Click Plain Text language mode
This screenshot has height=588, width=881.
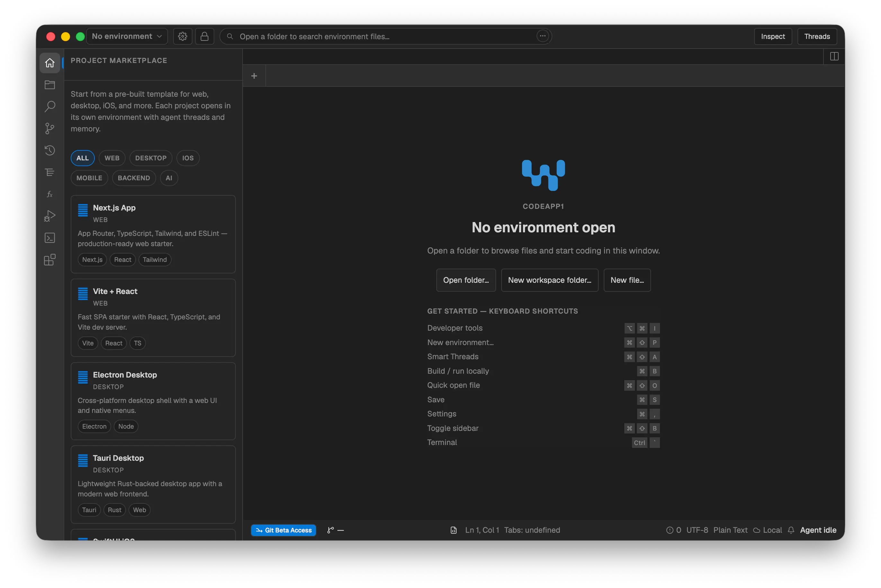click(x=730, y=530)
